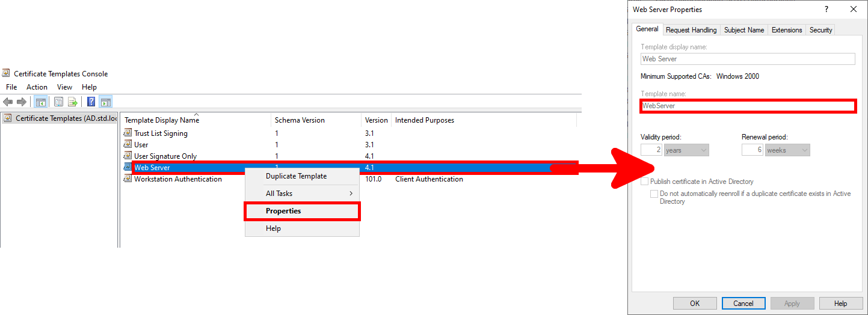Open the Action menu
This screenshot has height=315, width=868.
(x=37, y=87)
